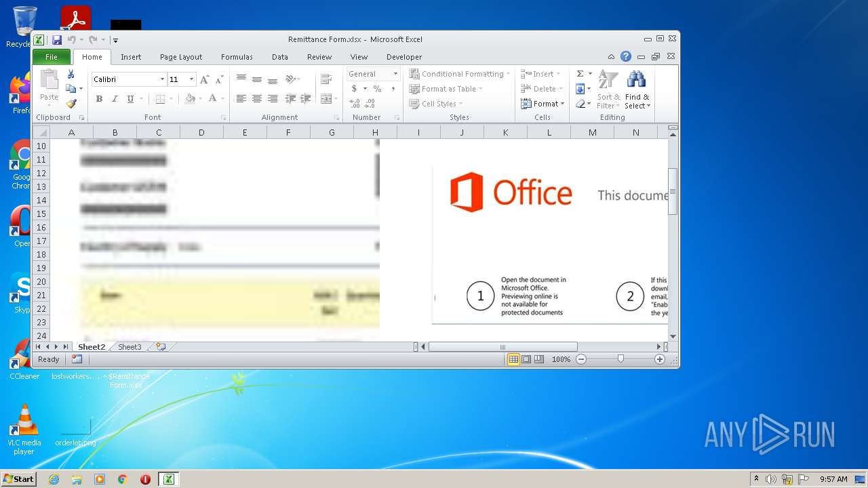Image resolution: width=868 pixels, height=488 pixels.
Task: Click row header 15
Action: (x=41, y=213)
